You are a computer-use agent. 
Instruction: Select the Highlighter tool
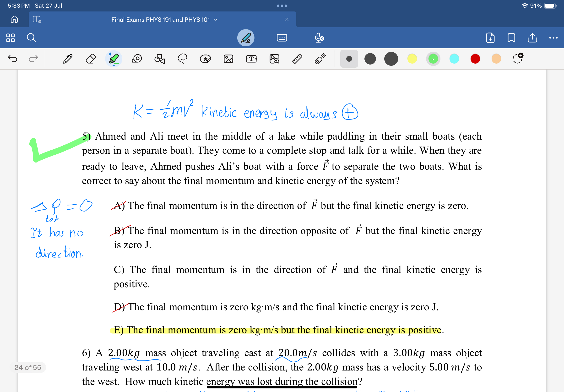[x=114, y=59]
